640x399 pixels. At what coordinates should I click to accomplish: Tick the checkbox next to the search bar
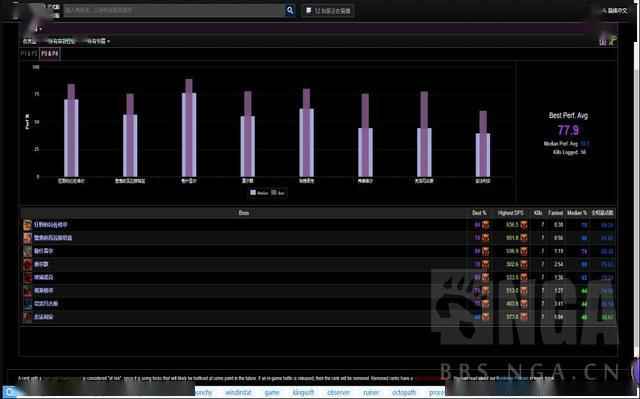click(x=309, y=11)
